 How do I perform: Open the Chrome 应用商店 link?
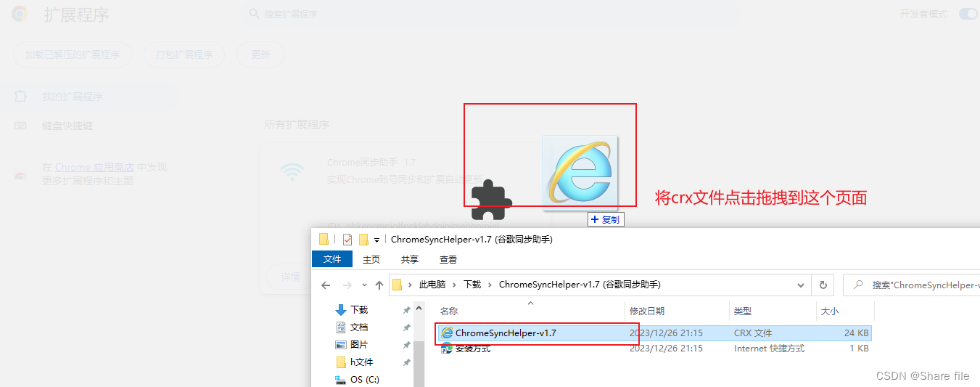[x=95, y=167]
